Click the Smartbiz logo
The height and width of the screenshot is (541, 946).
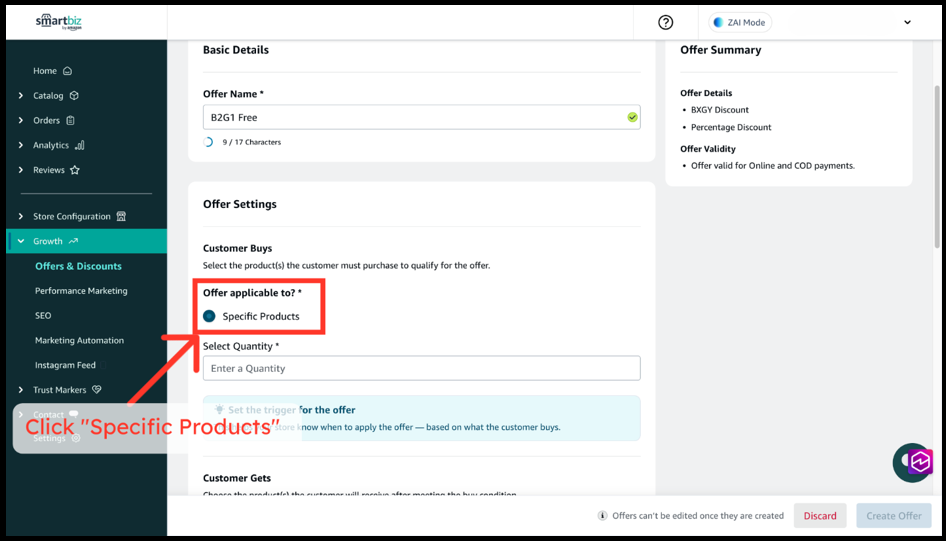58,22
